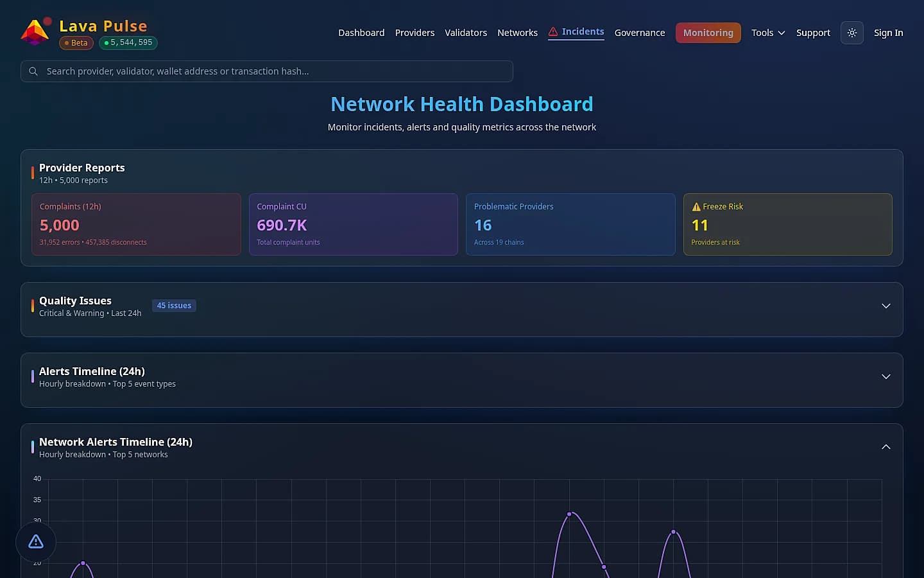Screen dimensions: 924x578
Task: Click the '12h • 5,000 reports' subtitle
Action: (x=73, y=180)
